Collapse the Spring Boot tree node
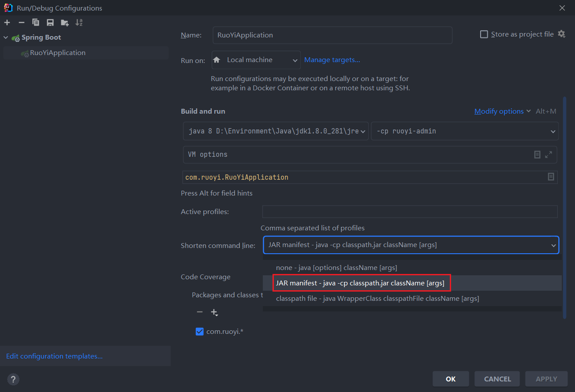The width and height of the screenshot is (575, 392). click(6, 37)
